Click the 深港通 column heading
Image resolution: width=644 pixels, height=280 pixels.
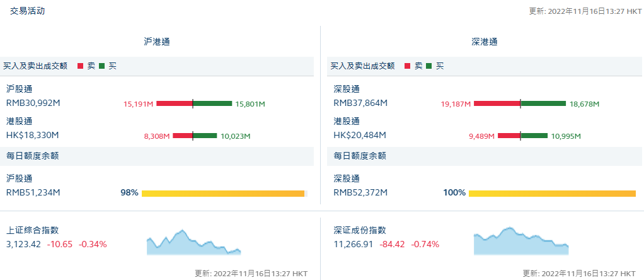pyautogui.click(x=484, y=42)
